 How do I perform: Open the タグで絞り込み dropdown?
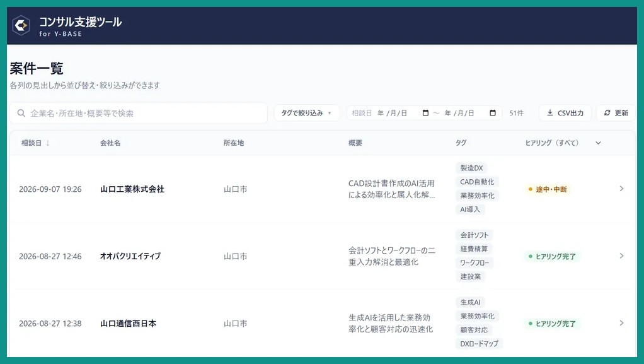[x=306, y=113]
